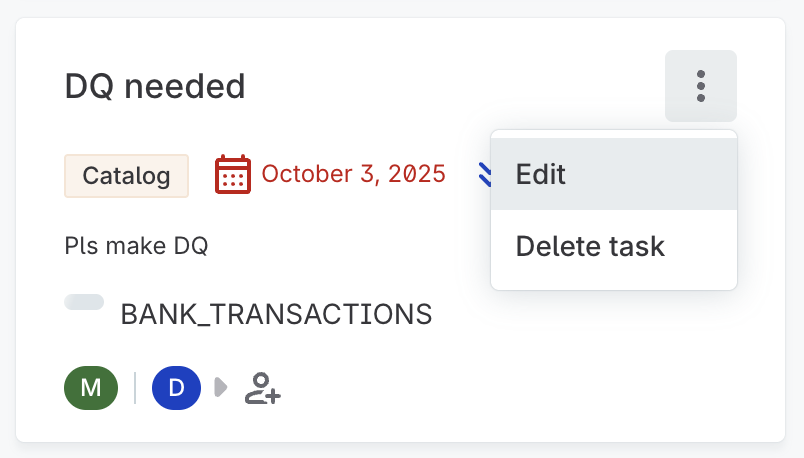Click the October 3, 2025 due date
804x458 pixels.
click(x=353, y=174)
